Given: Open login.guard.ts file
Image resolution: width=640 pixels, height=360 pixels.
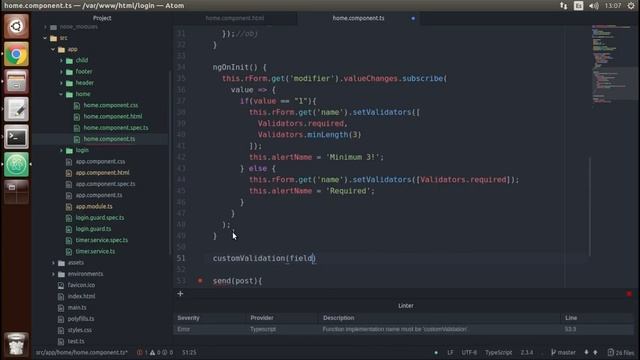Looking at the screenshot, I should click(93, 229).
